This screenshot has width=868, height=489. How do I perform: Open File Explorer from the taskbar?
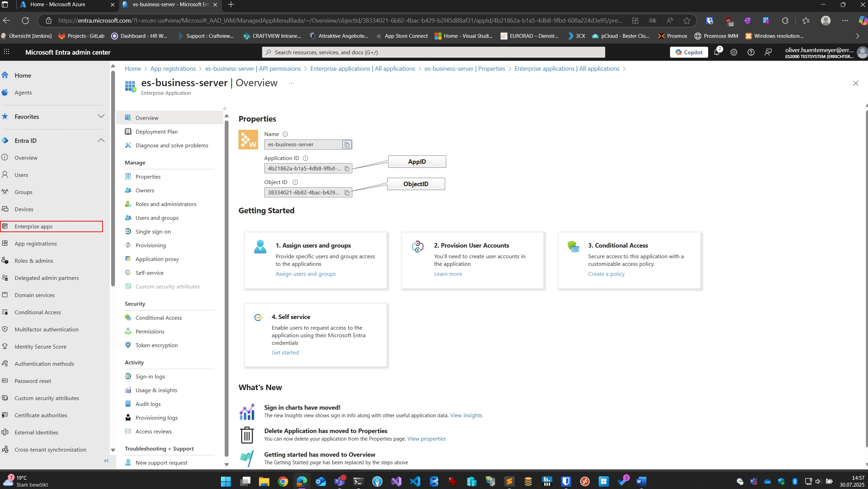click(264, 481)
